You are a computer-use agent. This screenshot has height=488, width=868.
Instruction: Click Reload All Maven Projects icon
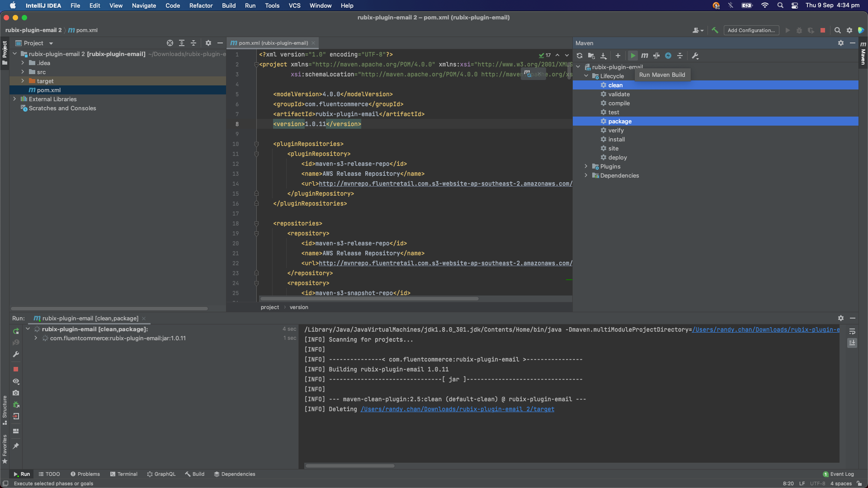click(580, 56)
